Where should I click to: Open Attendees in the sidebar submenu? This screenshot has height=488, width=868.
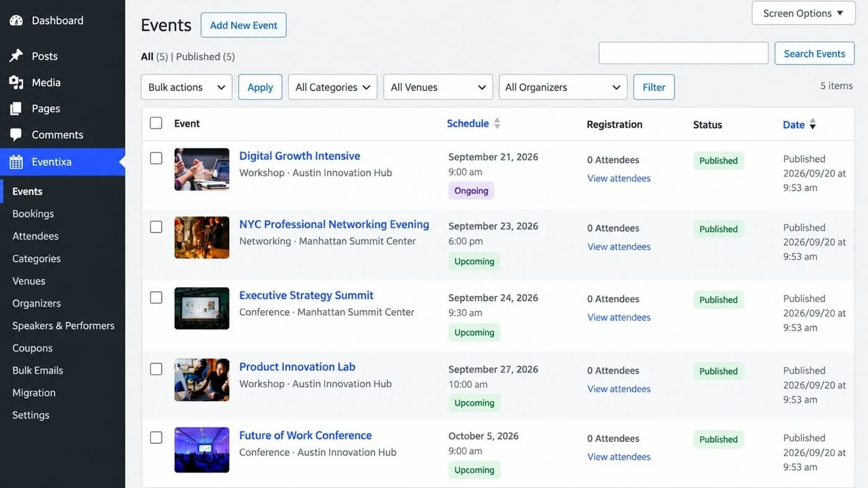pyautogui.click(x=35, y=236)
